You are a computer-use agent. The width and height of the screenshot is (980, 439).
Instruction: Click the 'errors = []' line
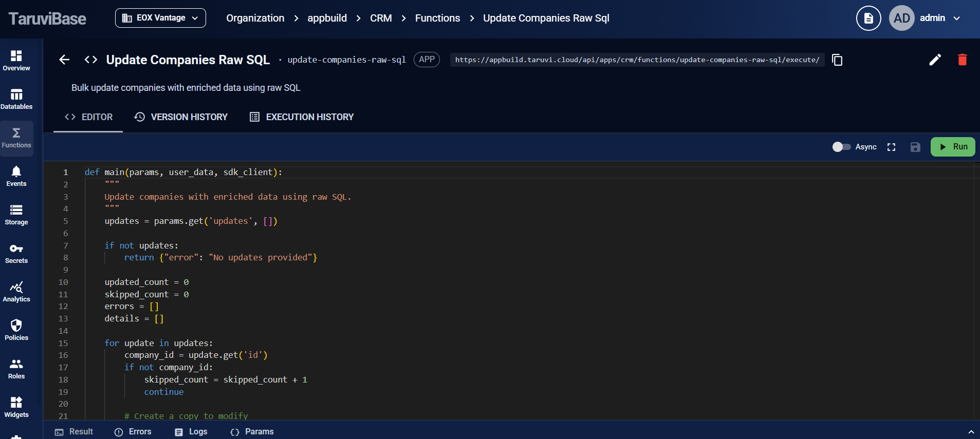coord(132,306)
